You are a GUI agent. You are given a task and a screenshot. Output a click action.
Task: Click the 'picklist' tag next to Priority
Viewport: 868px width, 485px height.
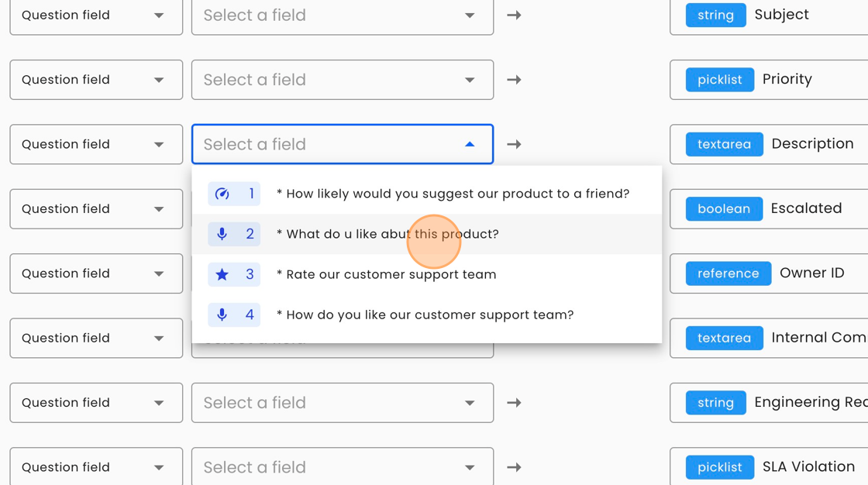(719, 80)
